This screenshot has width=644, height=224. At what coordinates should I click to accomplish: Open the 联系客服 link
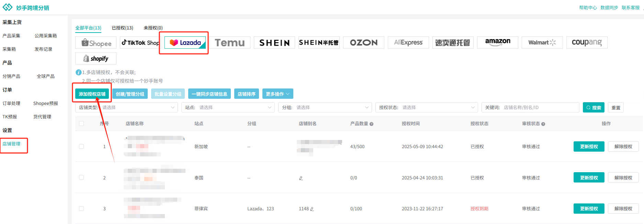[x=631, y=8]
